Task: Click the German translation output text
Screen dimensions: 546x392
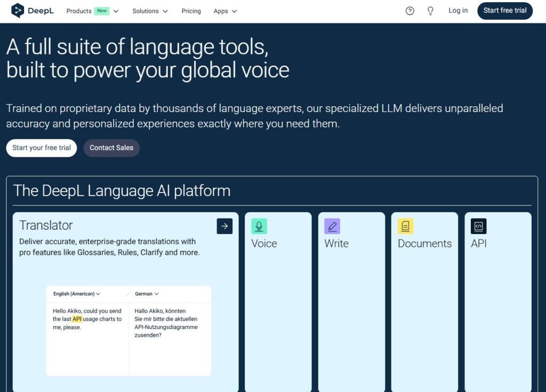Action: point(166,323)
